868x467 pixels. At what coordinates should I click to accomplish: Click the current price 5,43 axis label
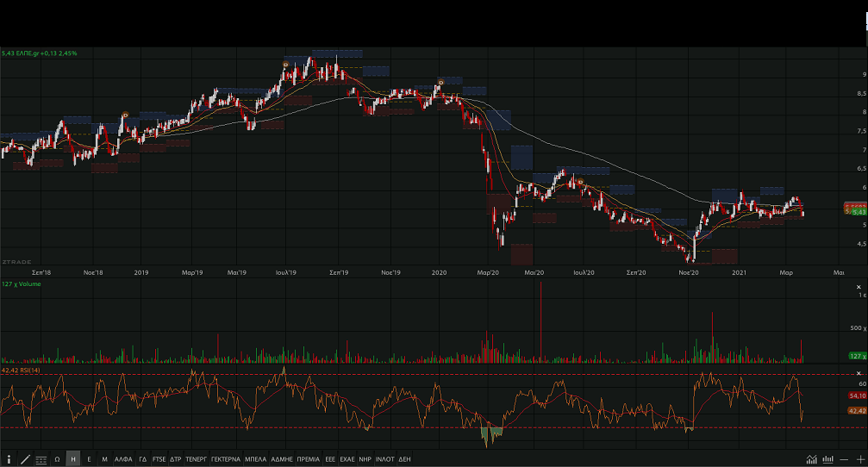pos(856,211)
